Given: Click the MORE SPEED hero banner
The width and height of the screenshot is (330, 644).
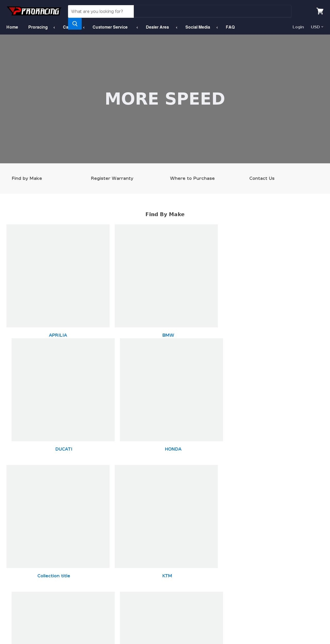Looking at the screenshot, I should (165, 99).
